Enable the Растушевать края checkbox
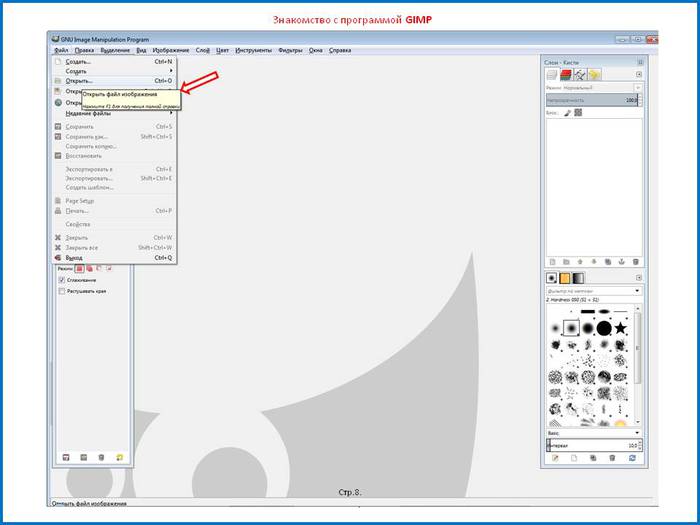 click(62, 291)
